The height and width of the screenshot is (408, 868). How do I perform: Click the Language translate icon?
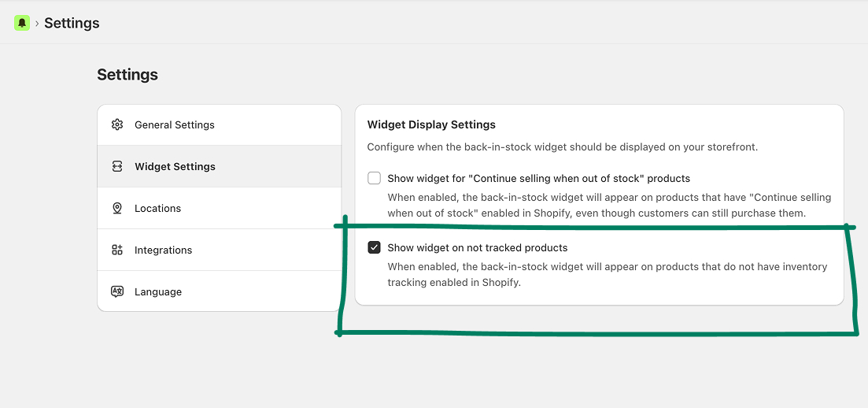tap(117, 291)
